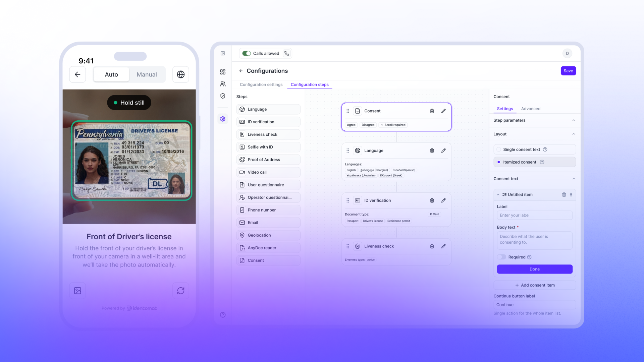This screenshot has width=644, height=362.
Task: Open user avatar D menu
Action: 567,53
